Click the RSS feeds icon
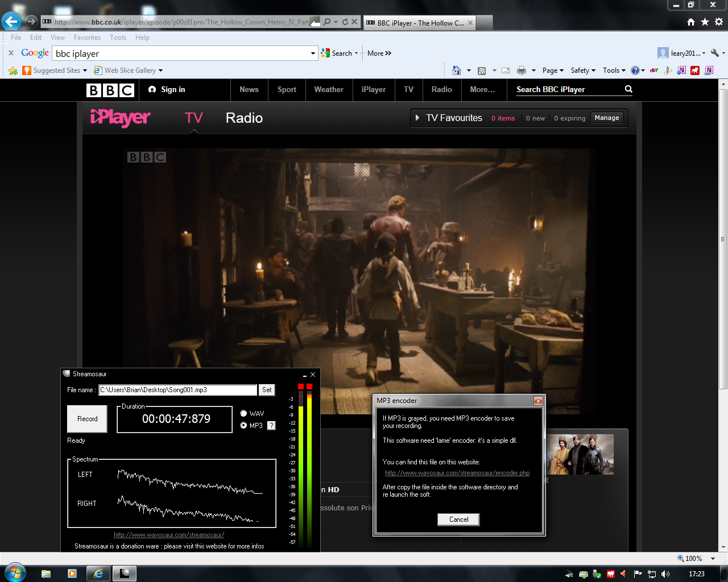The width and height of the screenshot is (728, 582). click(x=482, y=70)
